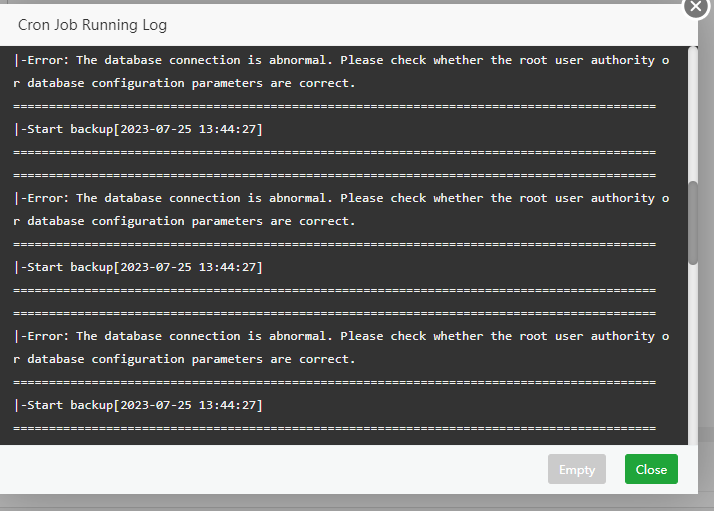The width and height of the screenshot is (714, 511).
Task: Click the scrollbar track below the thumb
Action: pyautogui.click(x=693, y=350)
